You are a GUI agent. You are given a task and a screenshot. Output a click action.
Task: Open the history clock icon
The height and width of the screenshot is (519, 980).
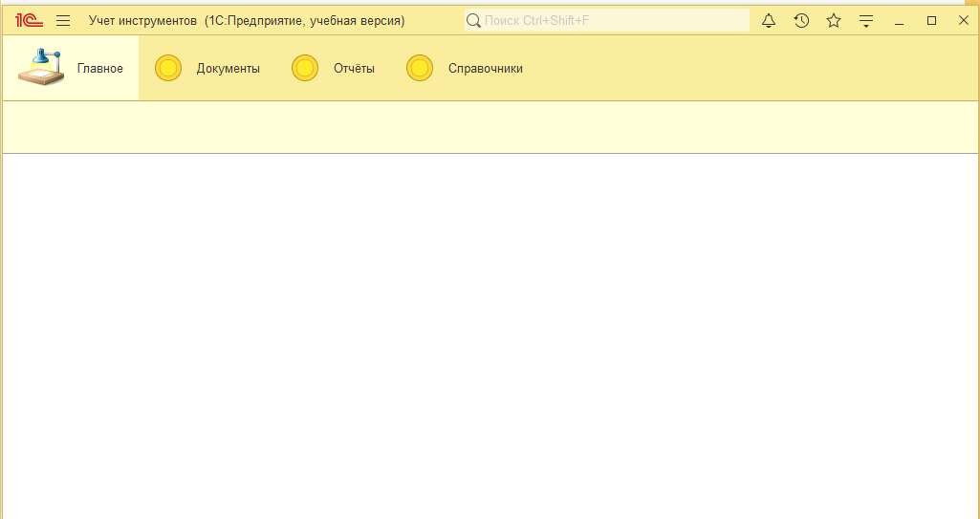click(x=801, y=21)
